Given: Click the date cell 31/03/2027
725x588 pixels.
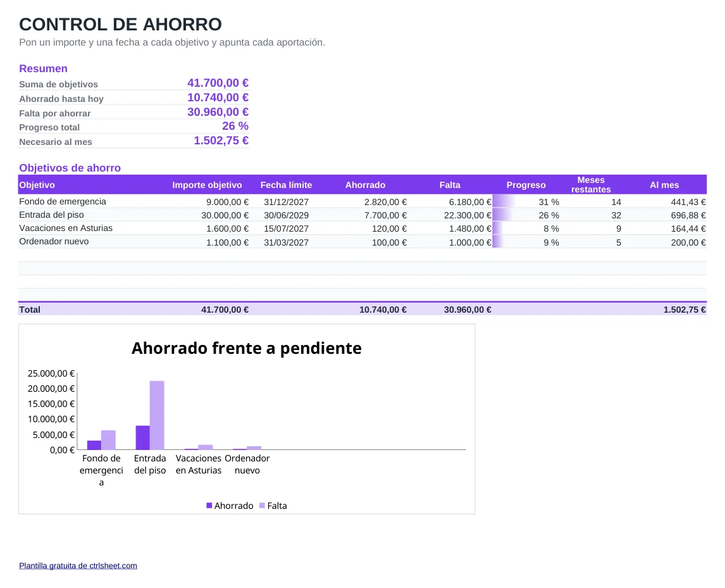Looking at the screenshot, I should [x=286, y=242].
